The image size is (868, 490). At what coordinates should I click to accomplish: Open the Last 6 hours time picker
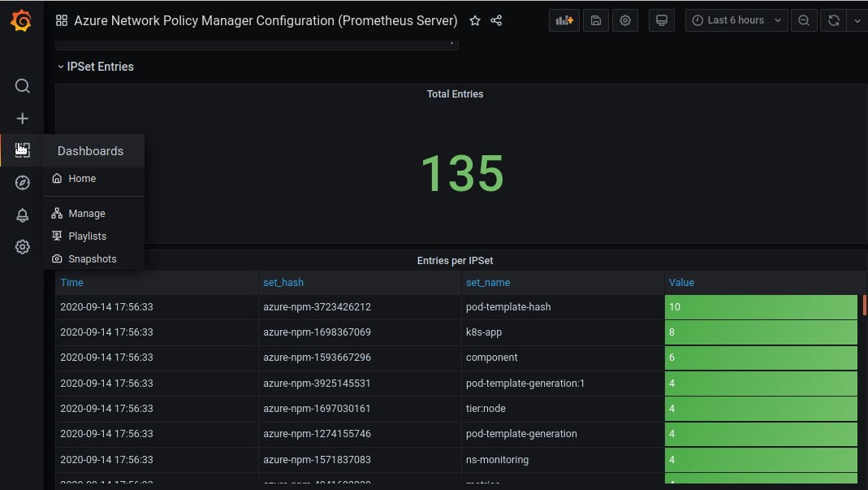pos(736,20)
